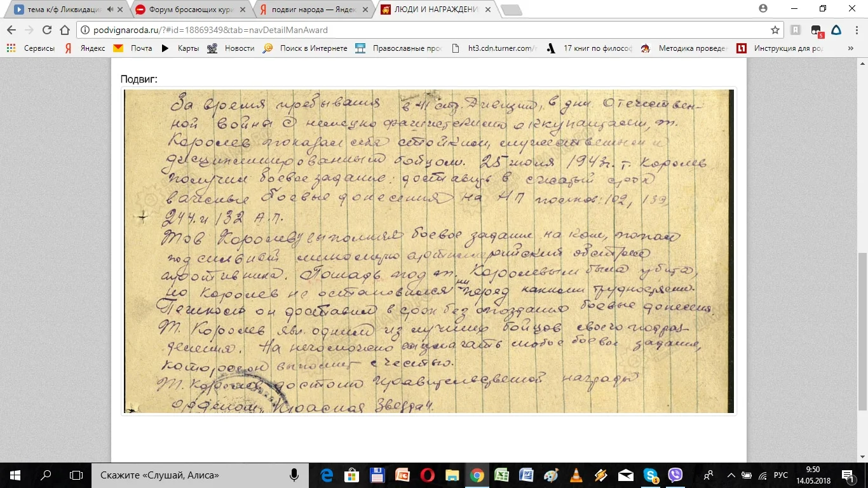Open the Сервисы apps bookmark
The height and width of the screenshot is (488, 868).
(31, 48)
